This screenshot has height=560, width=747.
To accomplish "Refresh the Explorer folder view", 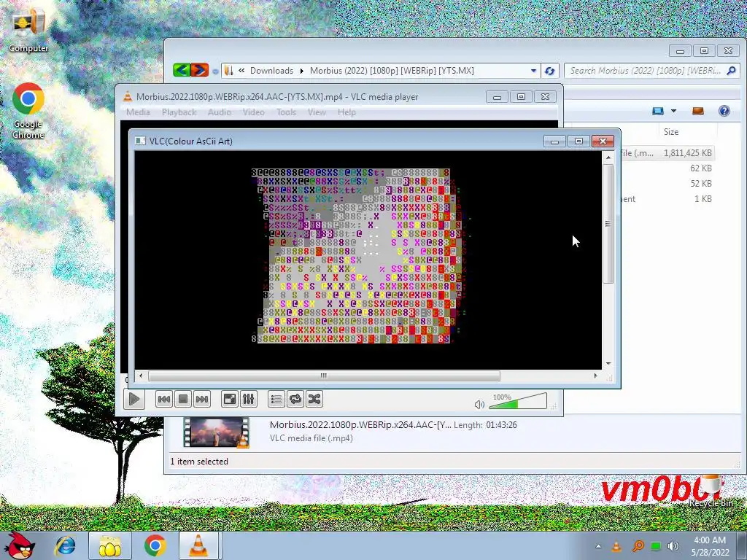I will [550, 71].
